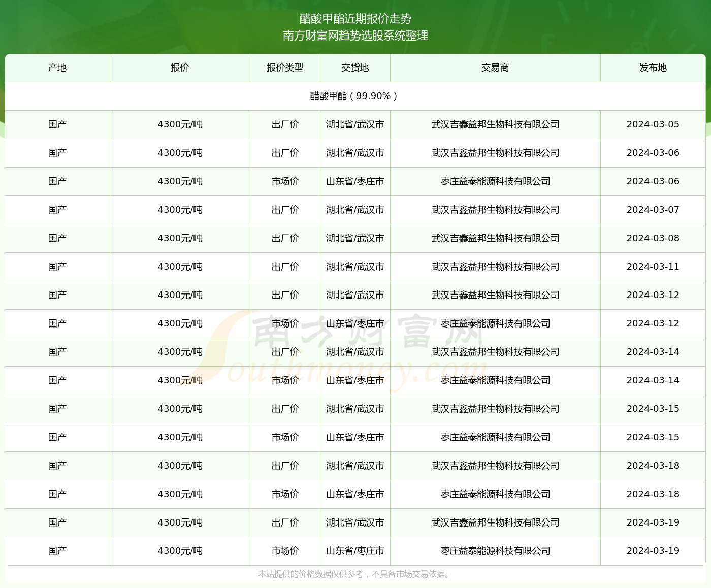Image resolution: width=711 pixels, height=588 pixels.
Task: Click 出厂价 in the 2024-03-15 row
Action: (285, 409)
